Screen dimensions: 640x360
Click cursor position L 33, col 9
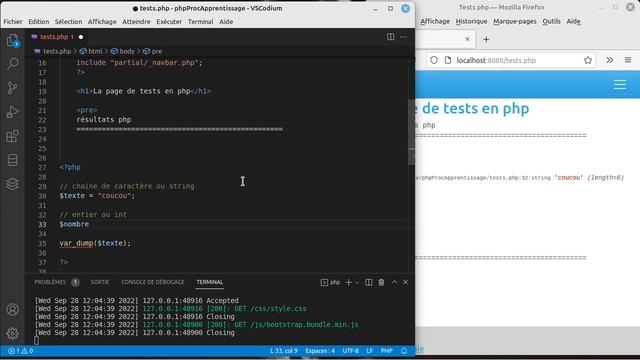click(284, 351)
